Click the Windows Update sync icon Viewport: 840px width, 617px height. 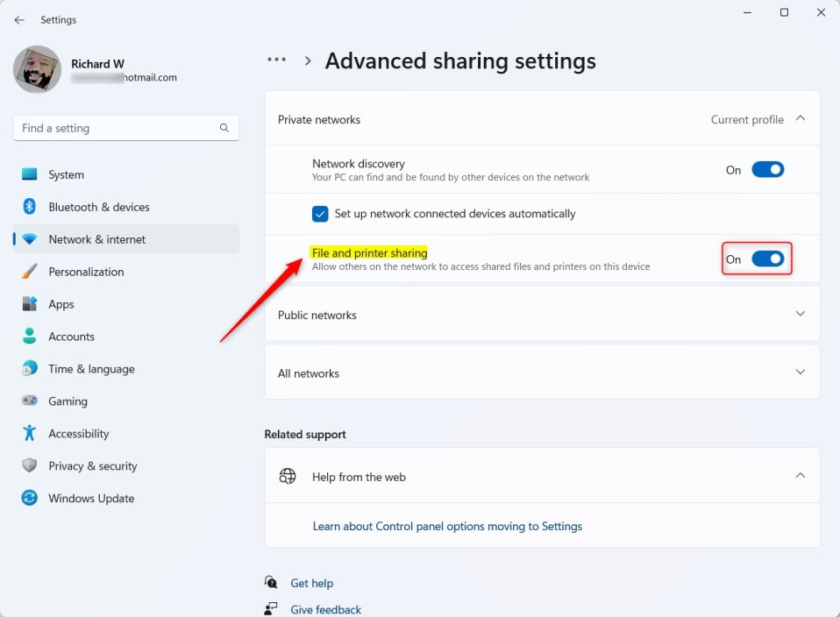pyautogui.click(x=29, y=499)
